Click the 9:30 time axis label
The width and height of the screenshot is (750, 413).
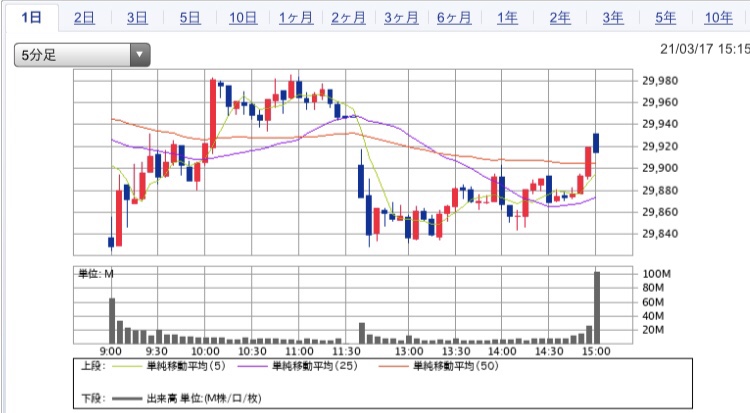156,351
